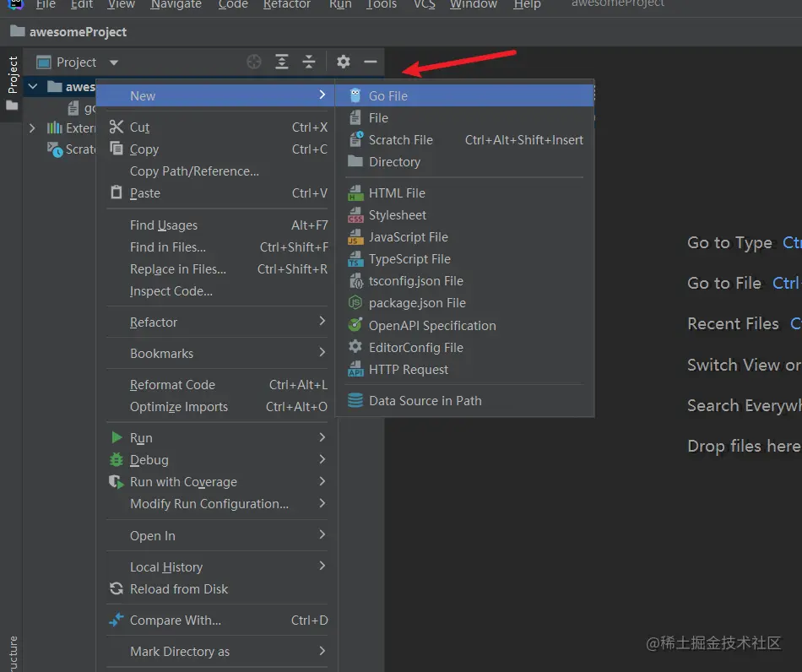
Task: Click the JavaScript File icon
Action: click(x=355, y=236)
